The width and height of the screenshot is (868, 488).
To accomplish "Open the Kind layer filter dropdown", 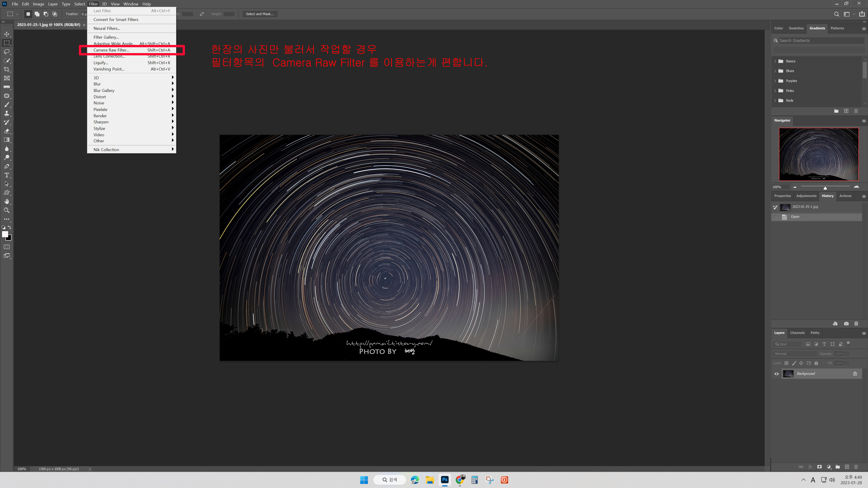I will (x=788, y=344).
